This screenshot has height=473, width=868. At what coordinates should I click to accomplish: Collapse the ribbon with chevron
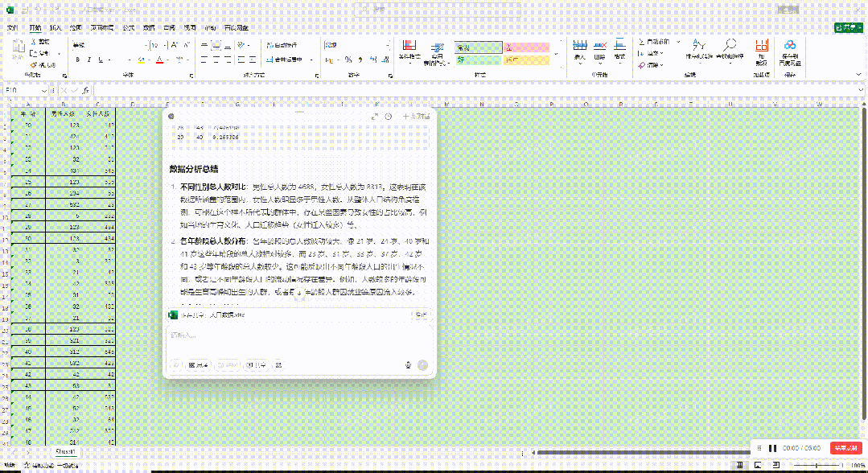pos(858,74)
